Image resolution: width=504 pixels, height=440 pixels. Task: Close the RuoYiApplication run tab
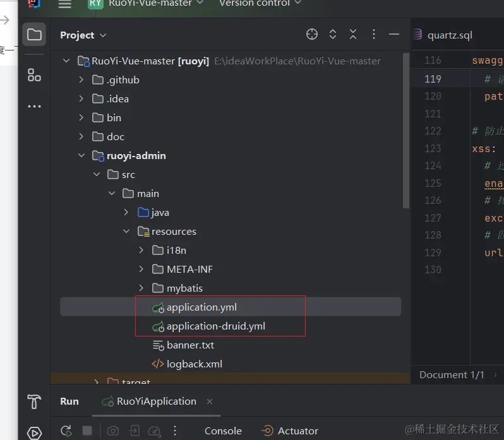coord(210,401)
